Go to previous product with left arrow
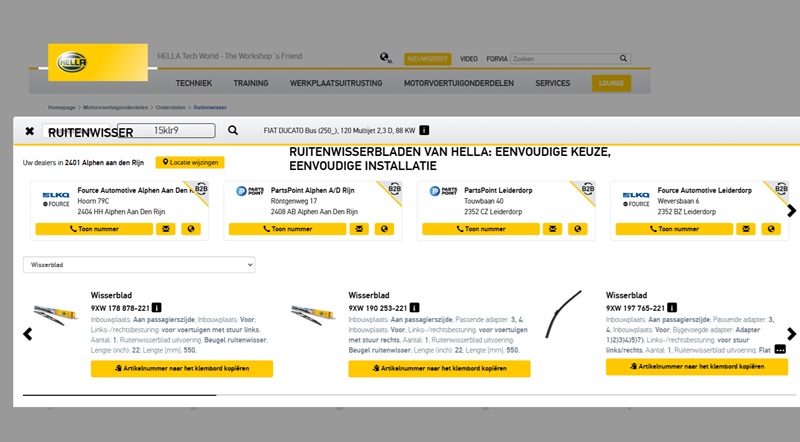This screenshot has height=442, width=800. (28, 334)
